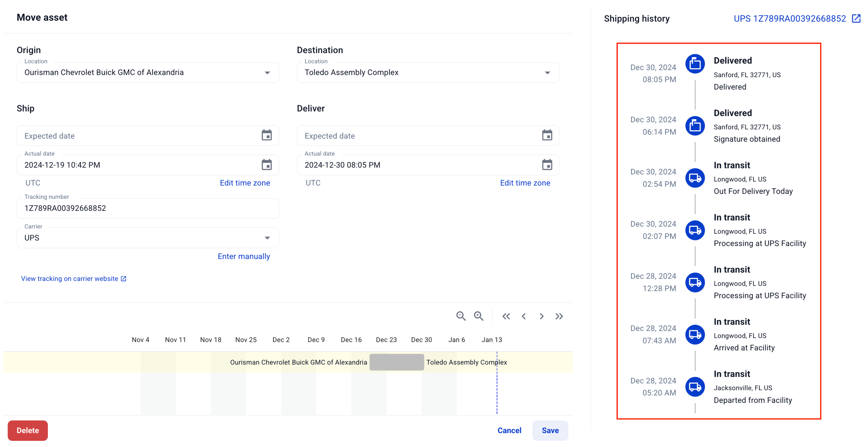The height and width of the screenshot is (447, 868).
Task: Click Ourisman Chevrolet label on timeline
Action: click(x=298, y=362)
